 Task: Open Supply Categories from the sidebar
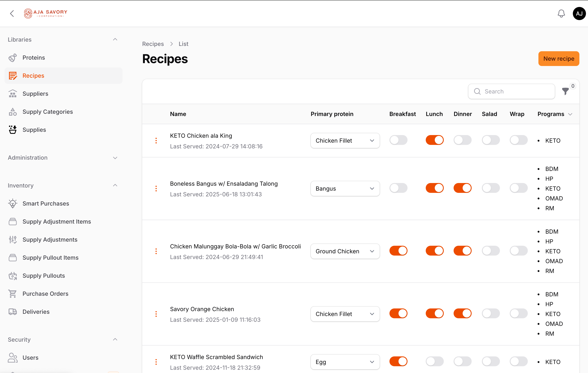click(47, 112)
